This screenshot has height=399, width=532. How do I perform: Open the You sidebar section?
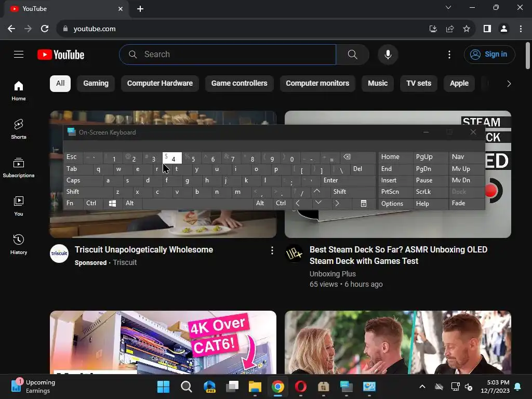[x=19, y=206]
